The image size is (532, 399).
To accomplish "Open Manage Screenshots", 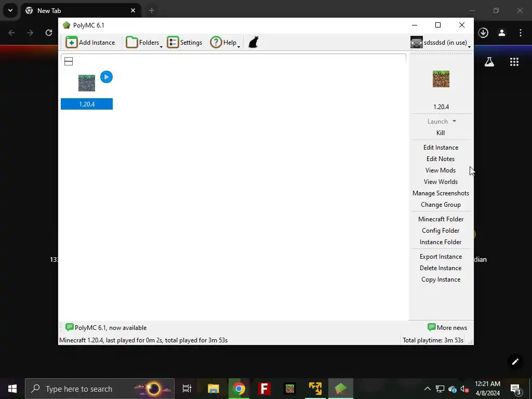I will (441, 193).
